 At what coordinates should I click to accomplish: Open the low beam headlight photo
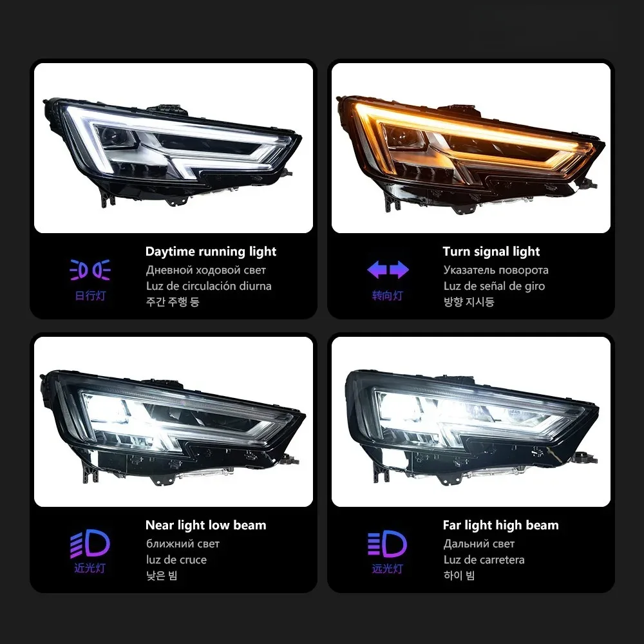click(x=173, y=421)
